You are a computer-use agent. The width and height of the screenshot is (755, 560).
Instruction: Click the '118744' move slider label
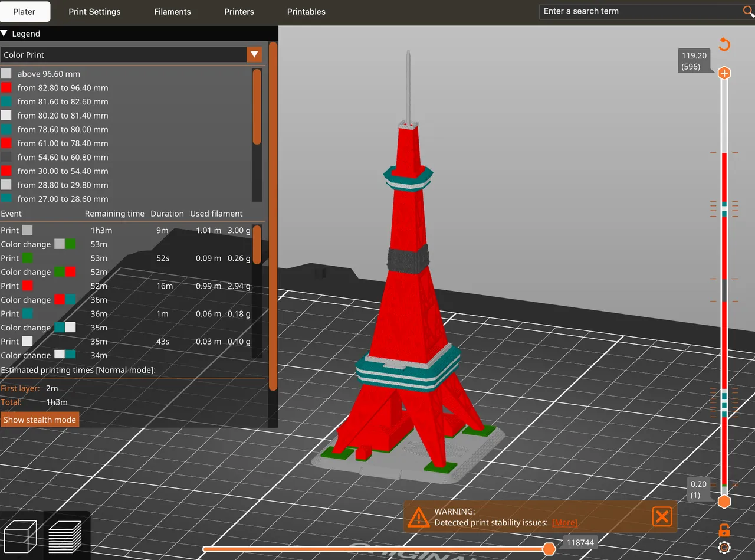(x=580, y=542)
